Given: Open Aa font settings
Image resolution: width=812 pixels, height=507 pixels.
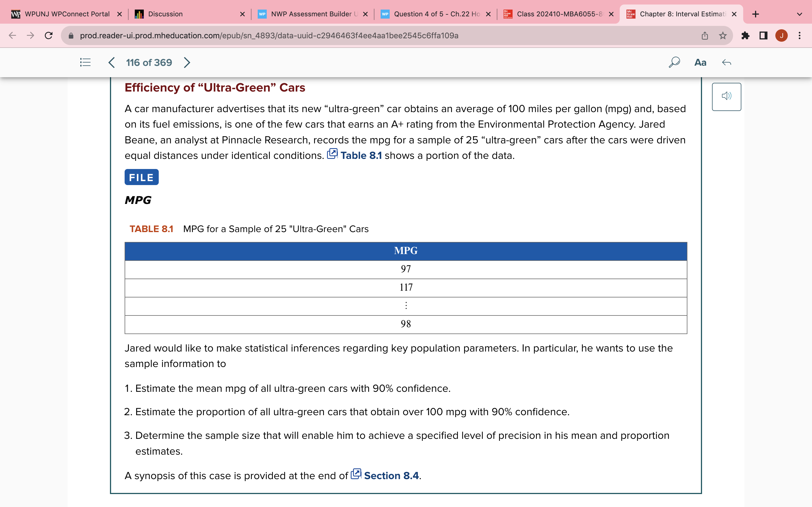Looking at the screenshot, I should (700, 62).
